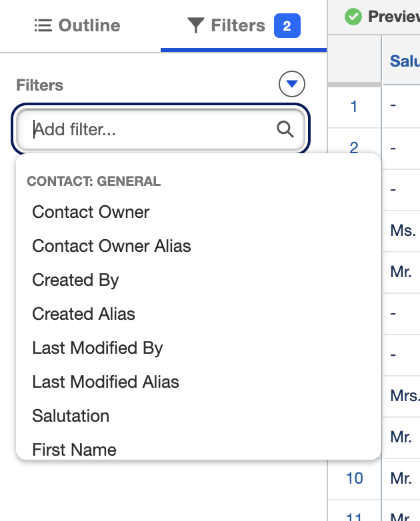The height and width of the screenshot is (521, 420).
Task: Click row number 10 in preview
Action: 355,478
